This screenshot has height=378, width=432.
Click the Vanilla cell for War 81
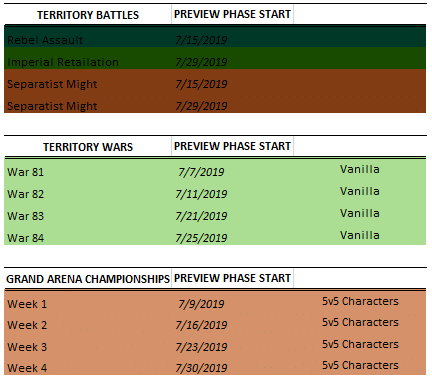[360, 169]
